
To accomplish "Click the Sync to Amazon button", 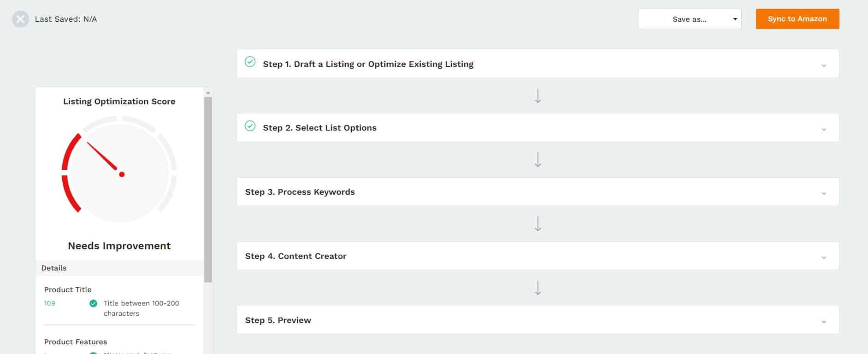I will pyautogui.click(x=797, y=19).
